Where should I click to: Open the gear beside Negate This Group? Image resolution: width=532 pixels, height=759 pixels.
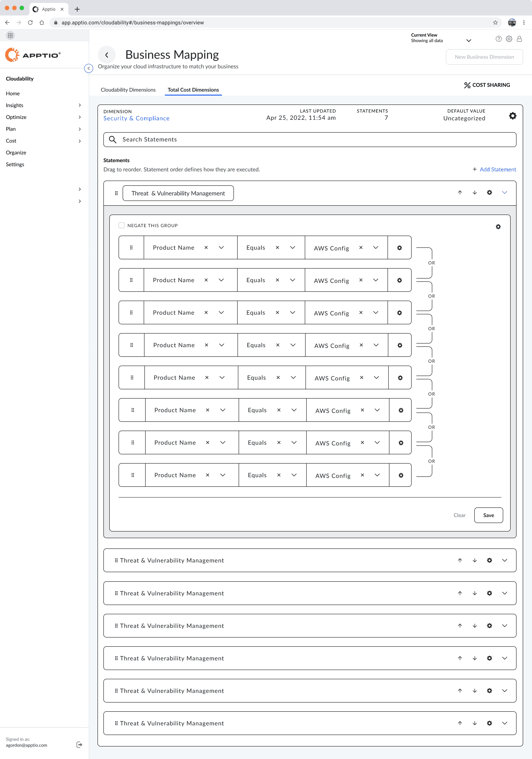point(498,227)
